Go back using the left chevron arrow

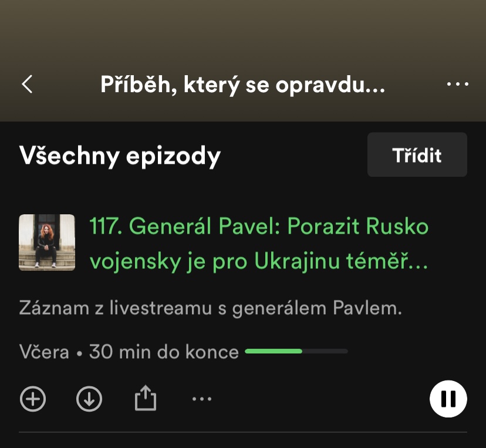(27, 84)
